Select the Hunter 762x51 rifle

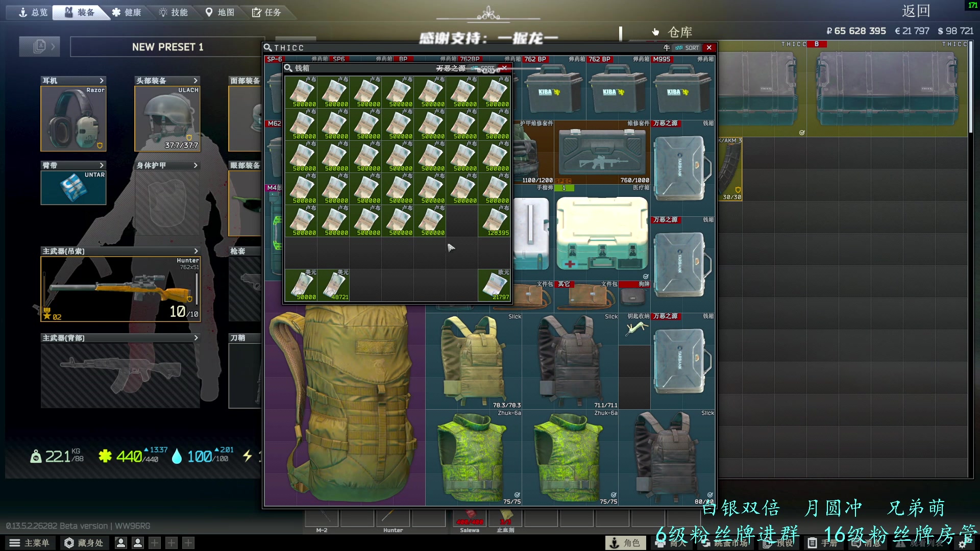[x=120, y=289]
